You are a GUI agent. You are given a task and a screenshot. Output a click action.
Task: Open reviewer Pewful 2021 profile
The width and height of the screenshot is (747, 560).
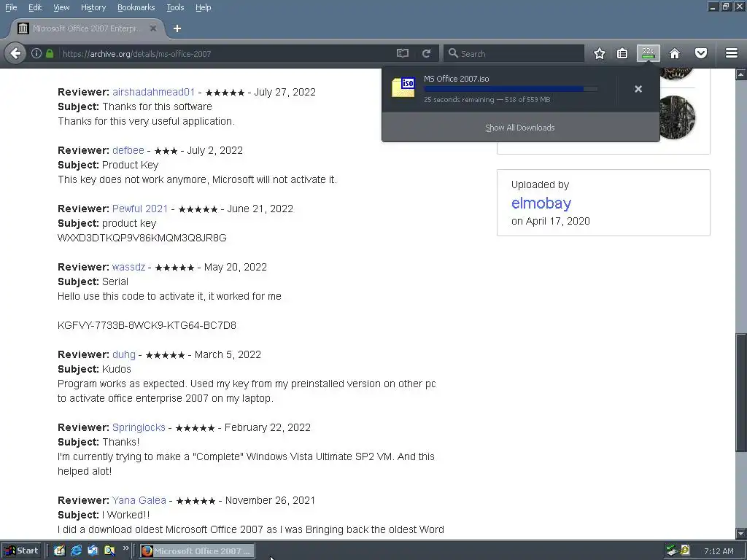tap(140, 209)
